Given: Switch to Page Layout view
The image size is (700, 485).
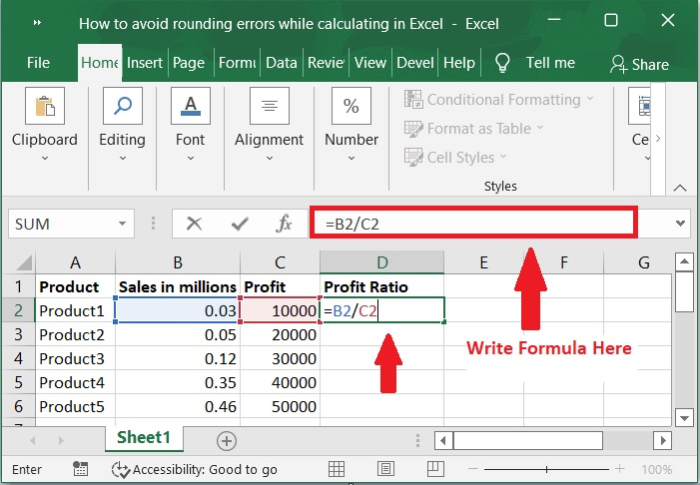Looking at the screenshot, I should pos(386,469).
